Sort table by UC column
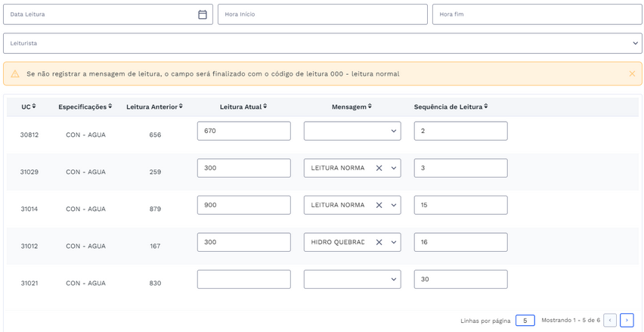 pyautogui.click(x=29, y=107)
